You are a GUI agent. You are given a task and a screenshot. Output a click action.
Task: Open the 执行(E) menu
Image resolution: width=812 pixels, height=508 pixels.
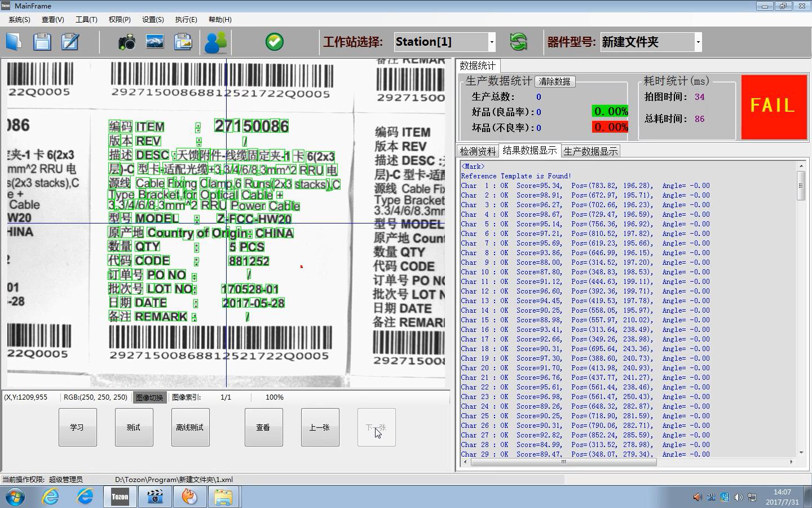coord(186,19)
